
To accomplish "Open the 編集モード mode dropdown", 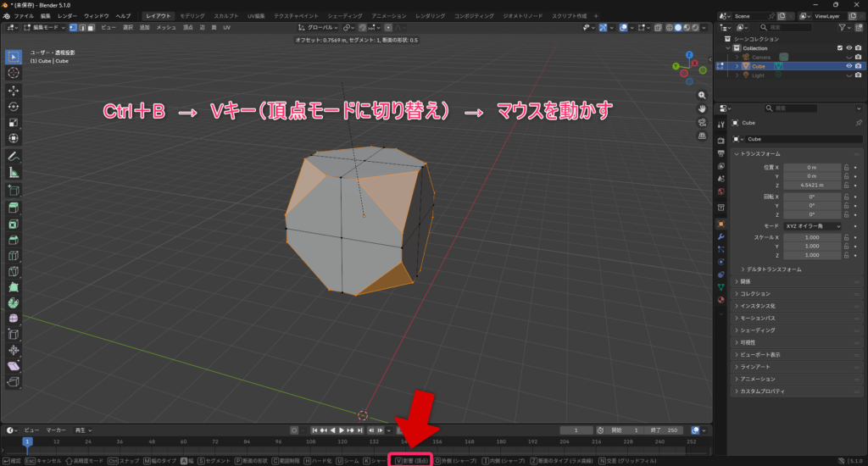I will [42, 28].
